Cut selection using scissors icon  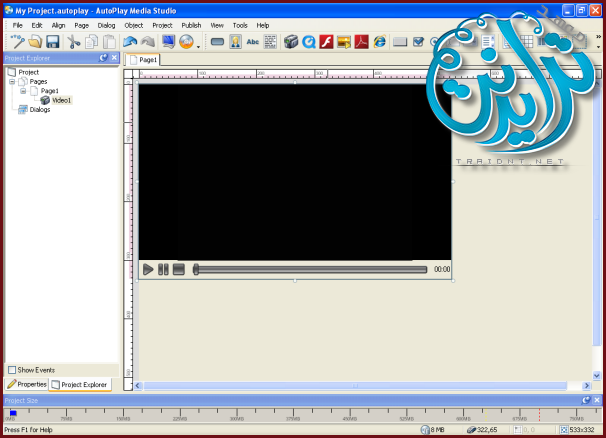(73, 41)
